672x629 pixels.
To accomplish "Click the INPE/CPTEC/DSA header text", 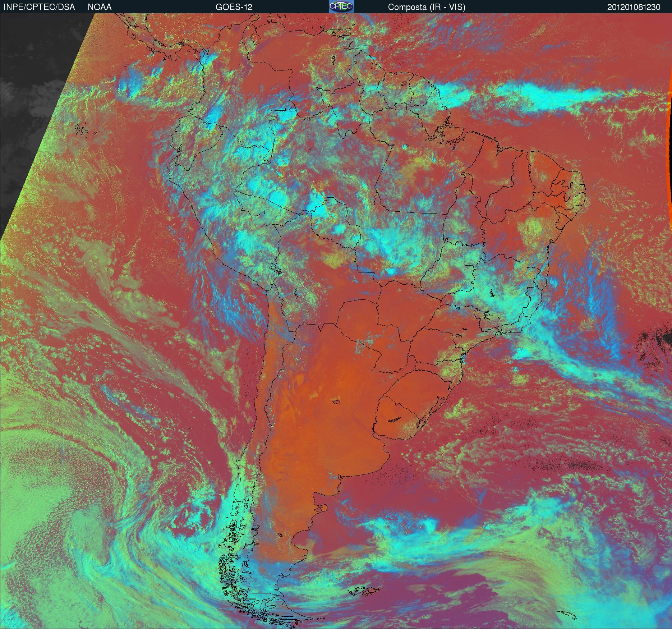I will tap(39, 7).
